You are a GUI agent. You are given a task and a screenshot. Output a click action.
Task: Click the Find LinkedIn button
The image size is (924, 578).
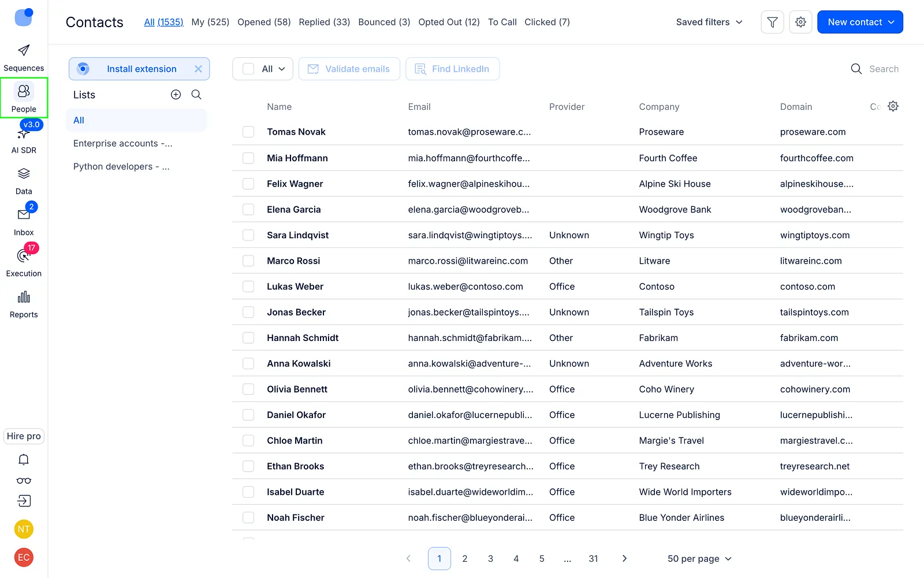point(453,69)
